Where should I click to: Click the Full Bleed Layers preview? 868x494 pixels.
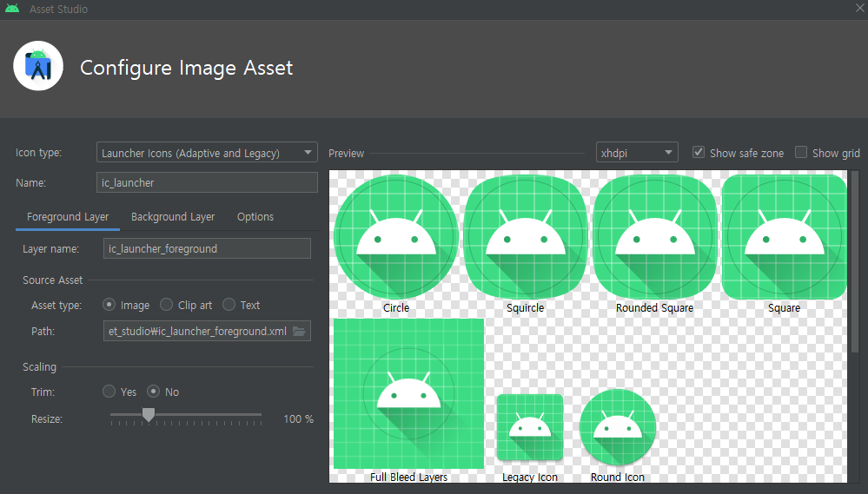(x=408, y=393)
